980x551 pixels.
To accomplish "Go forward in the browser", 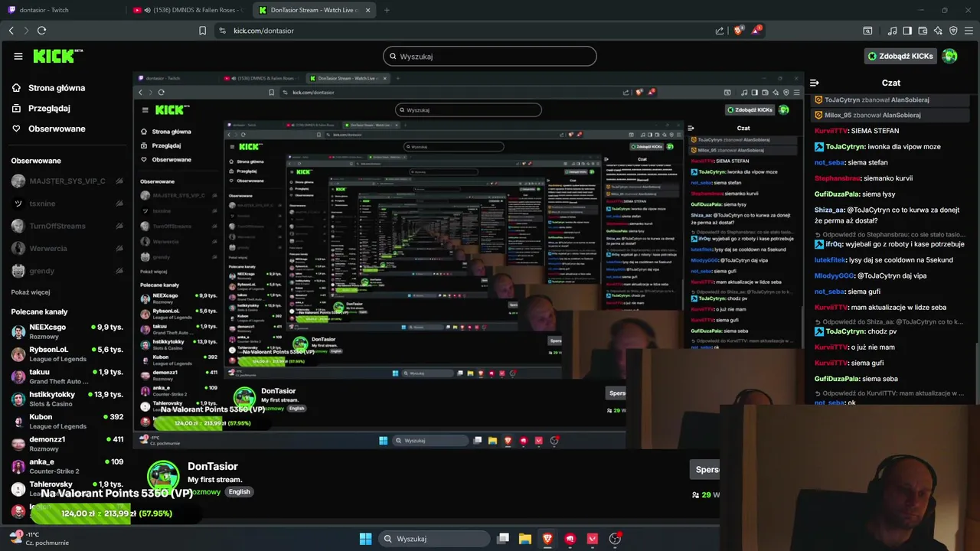I will (x=26, y=31).
